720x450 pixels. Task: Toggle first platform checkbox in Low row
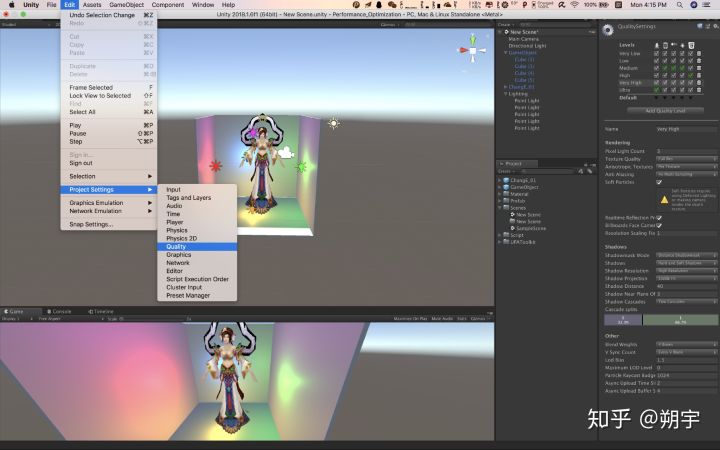(x=657, y=61)
